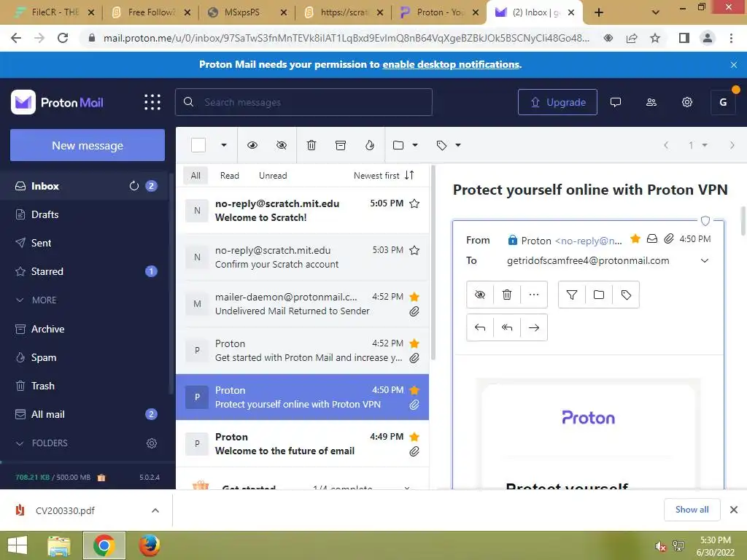Mark selected as unread crossed-eye icon

tap(282, 145)
